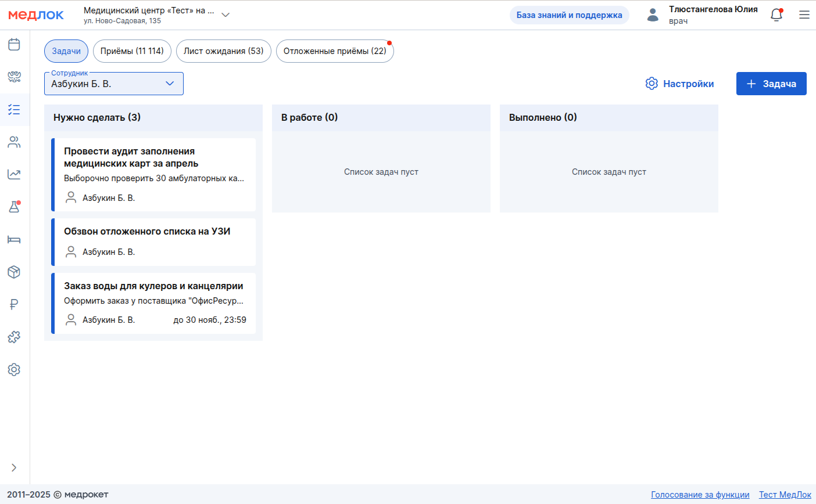Viewport: 816px width, 504px height.
Task: Click the + Задача button
Action: tap(771, 84)
